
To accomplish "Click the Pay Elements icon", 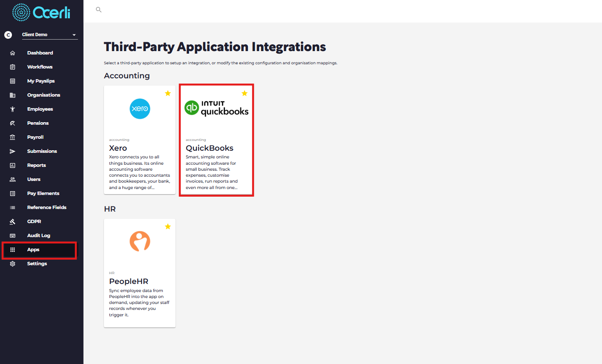I will coord(12,193).
